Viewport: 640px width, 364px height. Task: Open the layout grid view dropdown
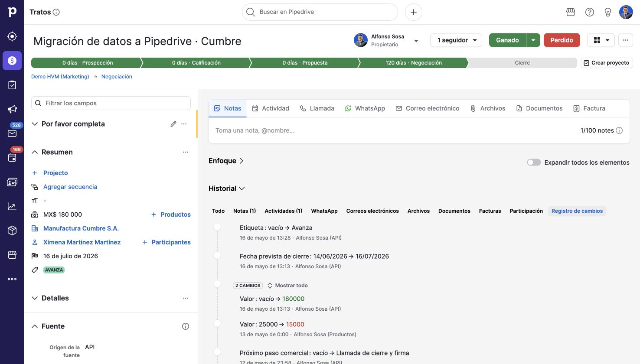point(601,40)
